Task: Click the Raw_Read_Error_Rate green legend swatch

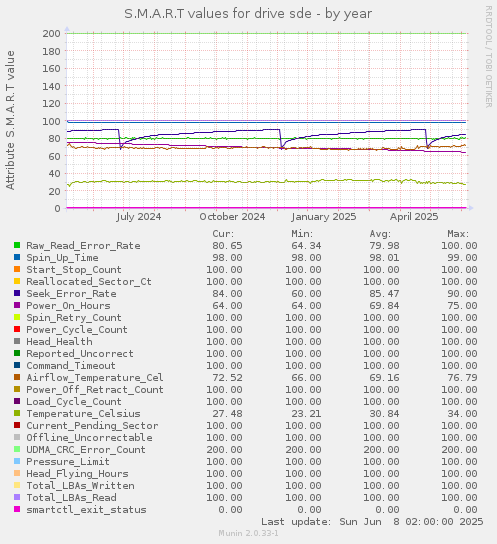Action: click(x=17, y=245)
